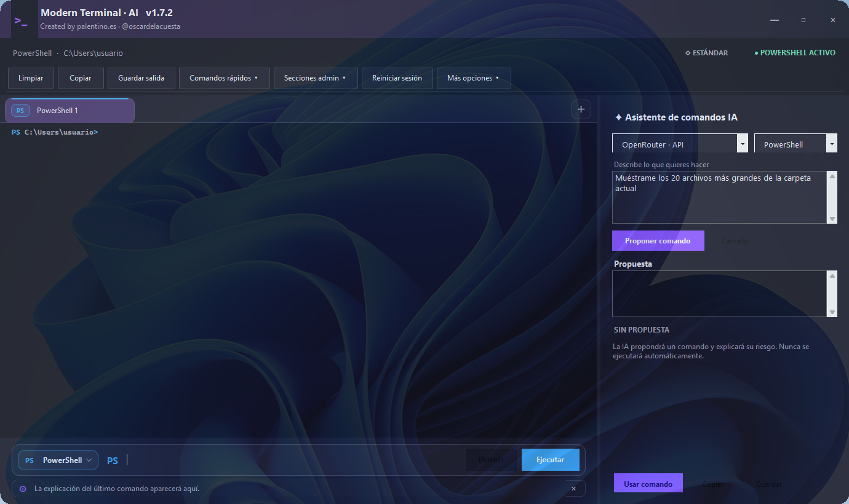Click the Asistente de comandos IA heading
849x504 pixels.
click(676, 117)
